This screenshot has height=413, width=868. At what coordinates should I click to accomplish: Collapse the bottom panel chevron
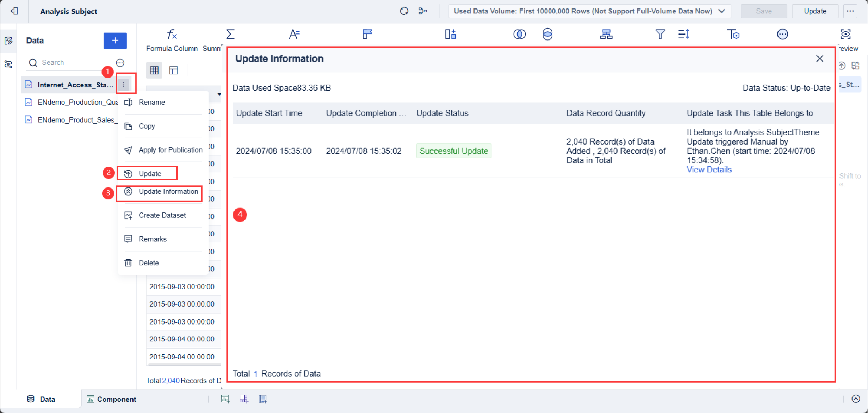coord(856,398)
